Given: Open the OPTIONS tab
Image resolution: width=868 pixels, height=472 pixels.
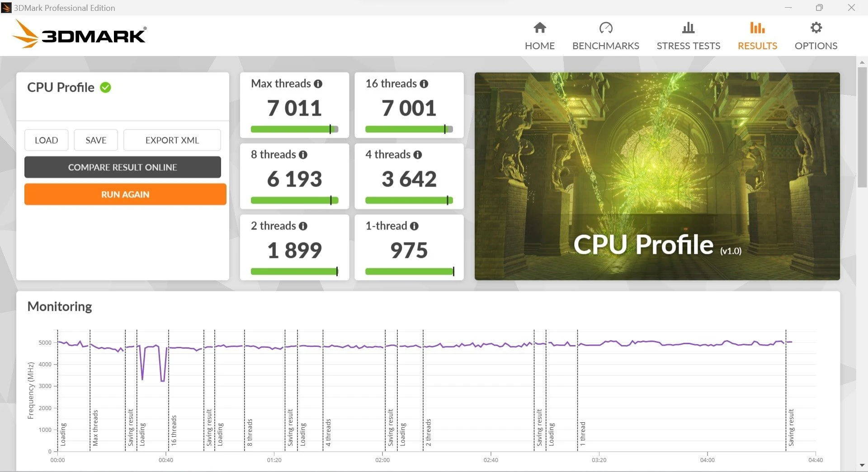Looking at the screenshot, I should pos(816,46).
